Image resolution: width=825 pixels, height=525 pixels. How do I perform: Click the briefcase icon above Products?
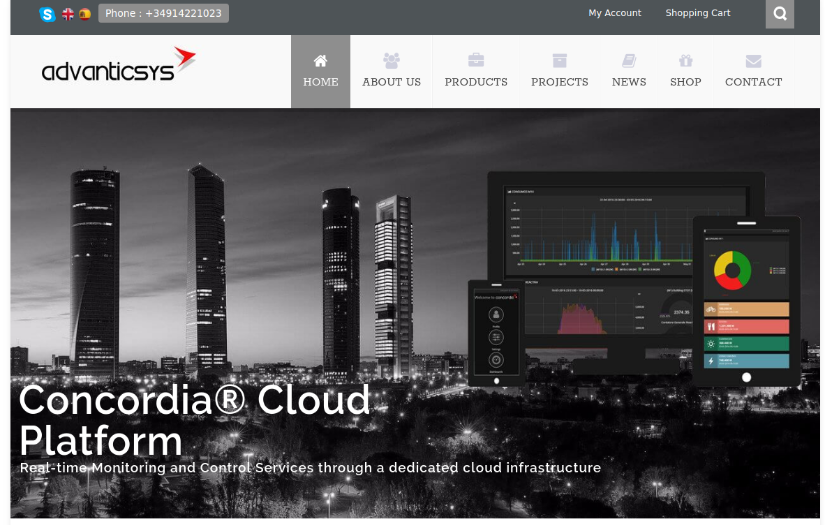[x=476, y=60]
